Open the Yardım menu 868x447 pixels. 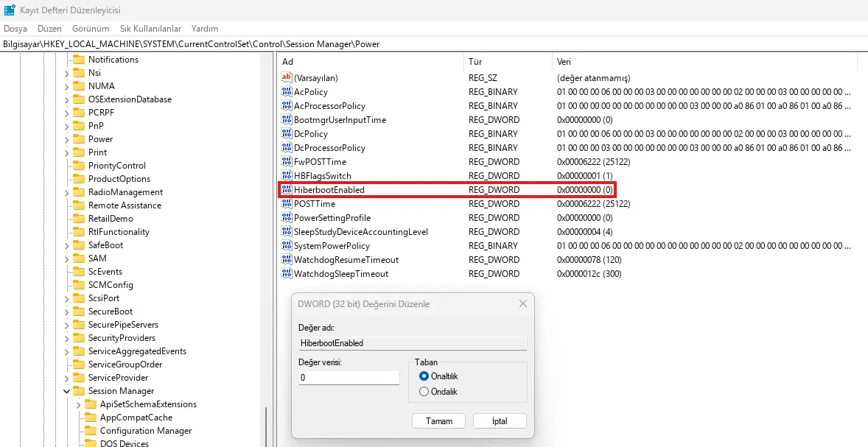tap(205, 28)
